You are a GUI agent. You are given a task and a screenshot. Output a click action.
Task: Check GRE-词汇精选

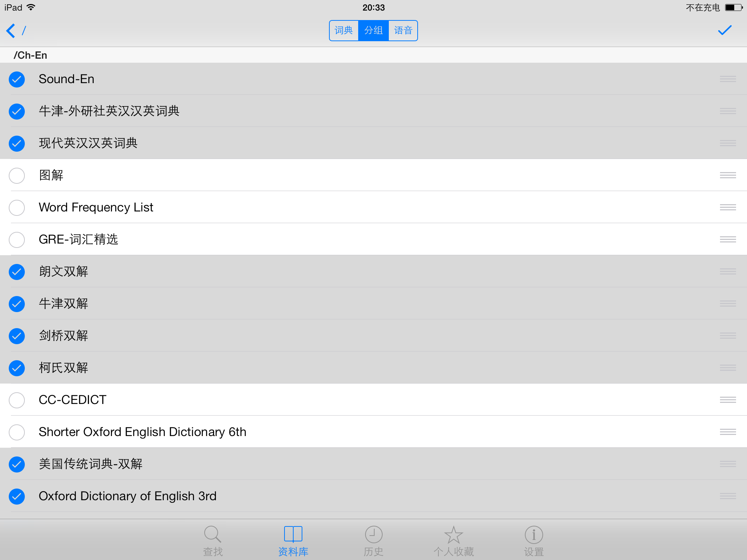tap(17, 240)
